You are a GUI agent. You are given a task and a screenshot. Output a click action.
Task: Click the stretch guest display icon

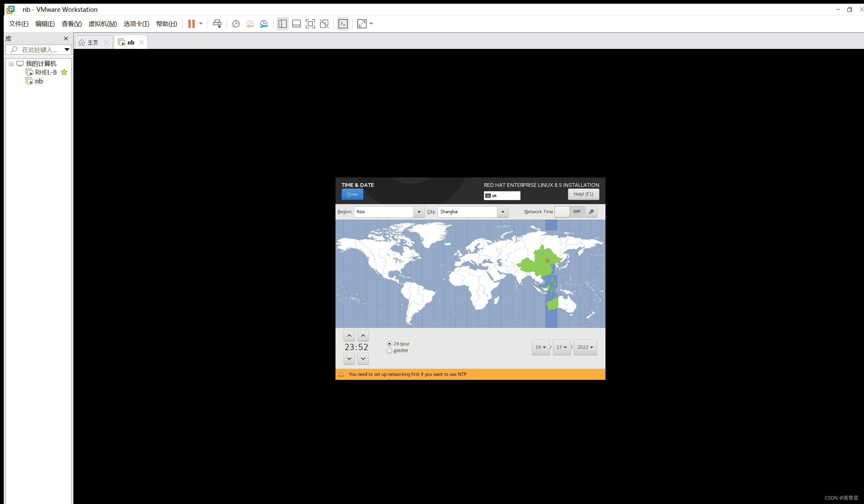362,24
